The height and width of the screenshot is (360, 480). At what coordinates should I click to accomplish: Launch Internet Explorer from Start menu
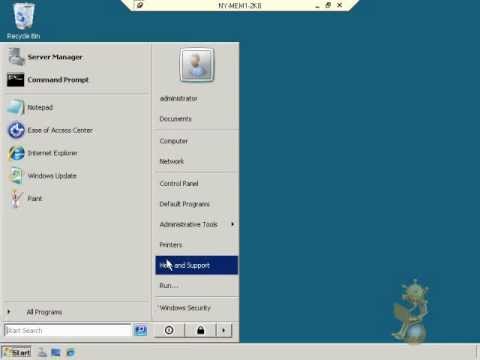(77, 153)
